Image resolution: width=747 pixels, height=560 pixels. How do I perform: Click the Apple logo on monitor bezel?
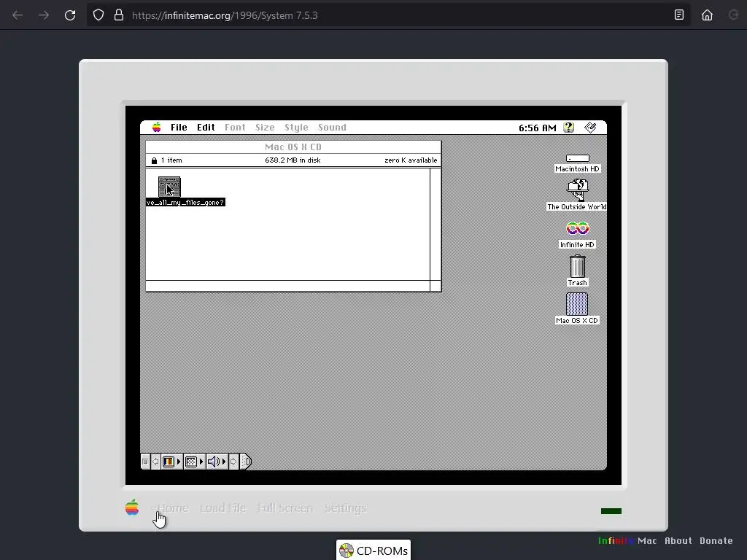[x=132, y=507]
